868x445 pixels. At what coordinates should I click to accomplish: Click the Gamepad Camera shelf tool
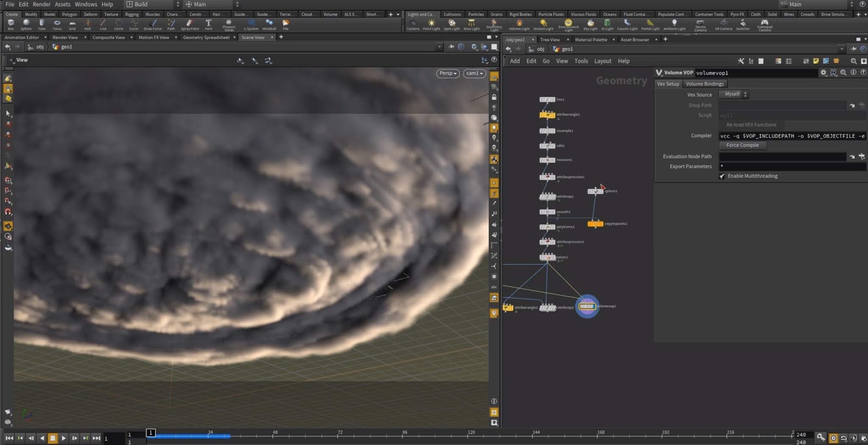pyautogui.click(x=764, y=24)
